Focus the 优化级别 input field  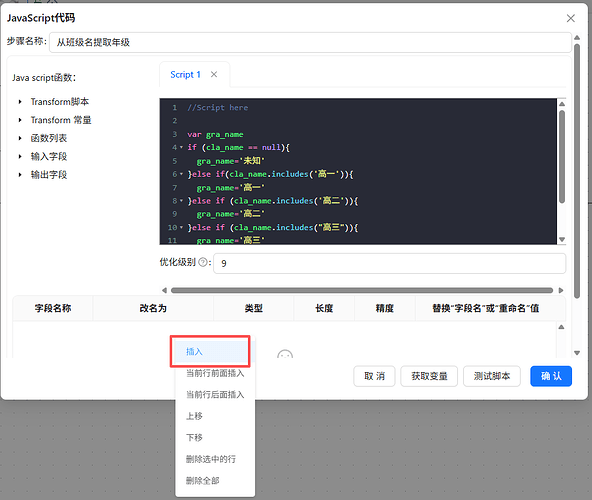tap(390, 263)
